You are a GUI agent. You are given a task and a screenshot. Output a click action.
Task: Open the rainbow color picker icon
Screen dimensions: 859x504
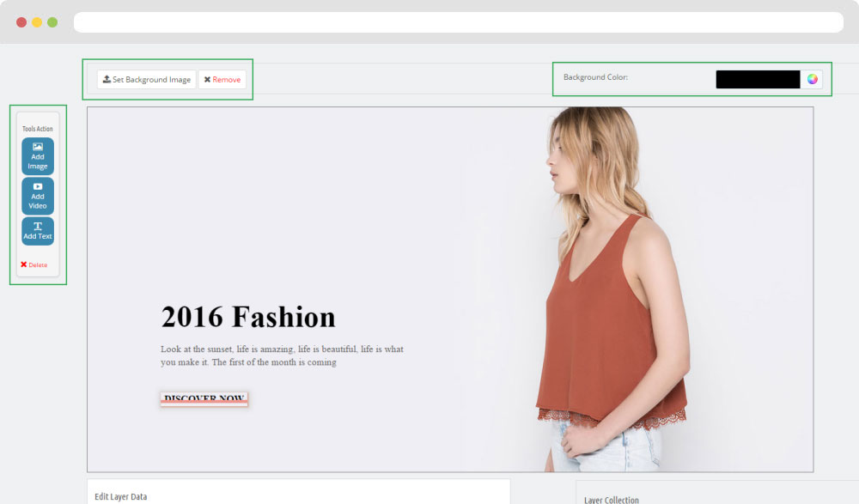tap(813, 80)
